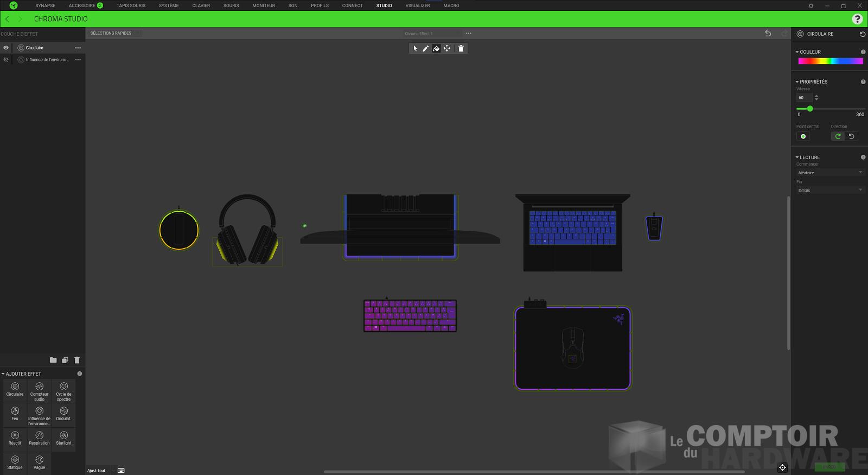Select the Influence de l'environn... layer
This screenshot has height=475, width=868.
(43, 60)
